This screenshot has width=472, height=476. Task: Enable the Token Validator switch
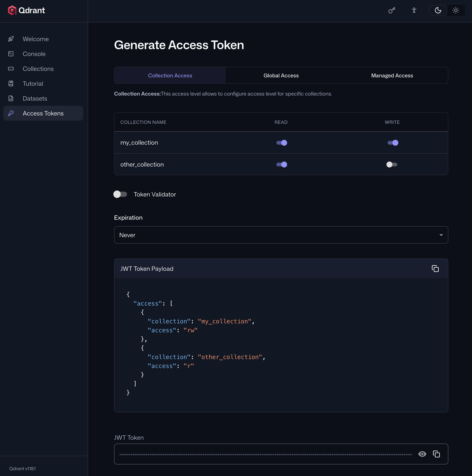click(x=120, y=194)
